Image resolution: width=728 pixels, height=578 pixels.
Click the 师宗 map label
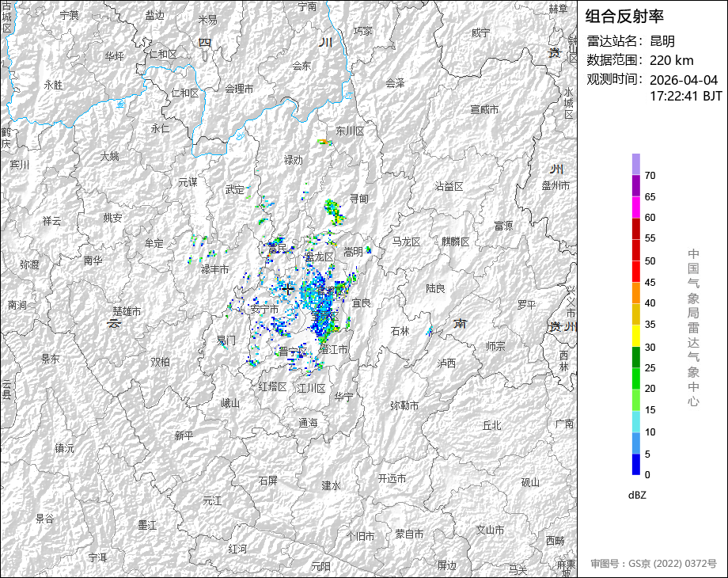pyautogui.click(x=495, y=346)
